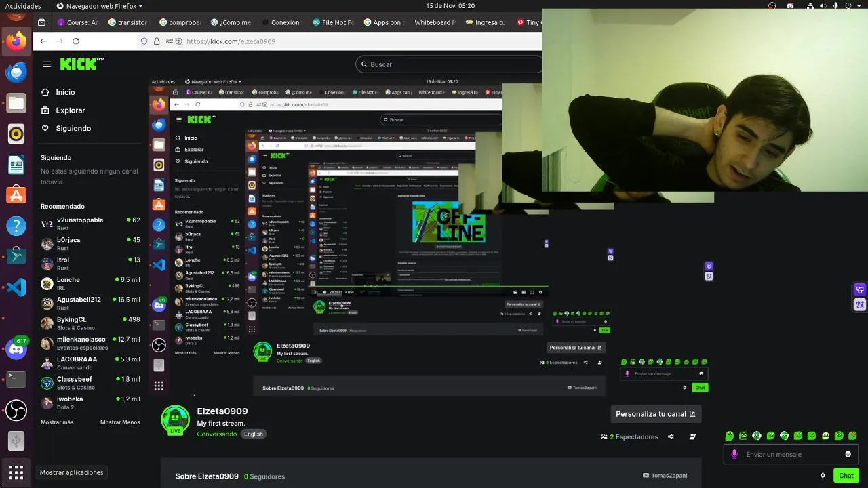The image size is (868, 488).
Task: Switch to the Ingresá tu tab
Action: click(x=486, y=22)
